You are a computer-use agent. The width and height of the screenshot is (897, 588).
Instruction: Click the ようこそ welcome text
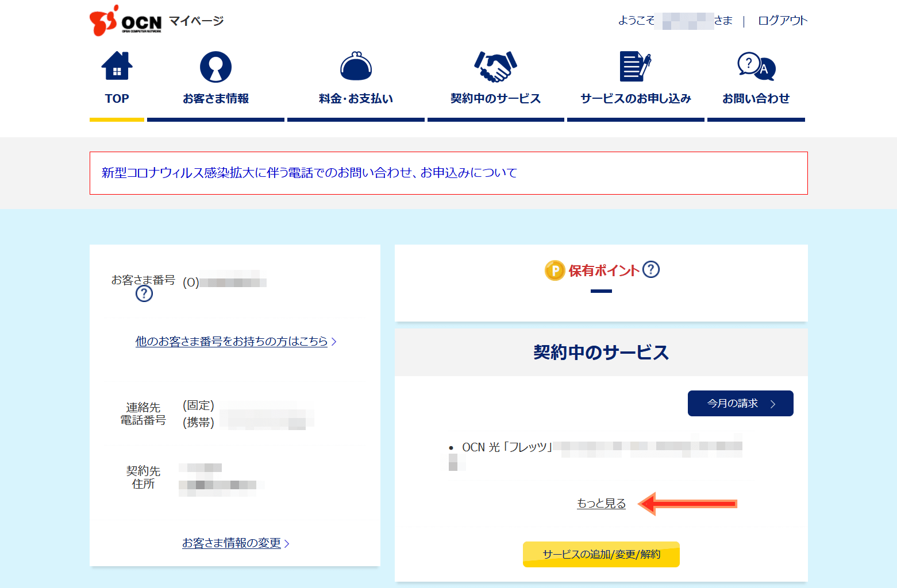coord(637,21)
